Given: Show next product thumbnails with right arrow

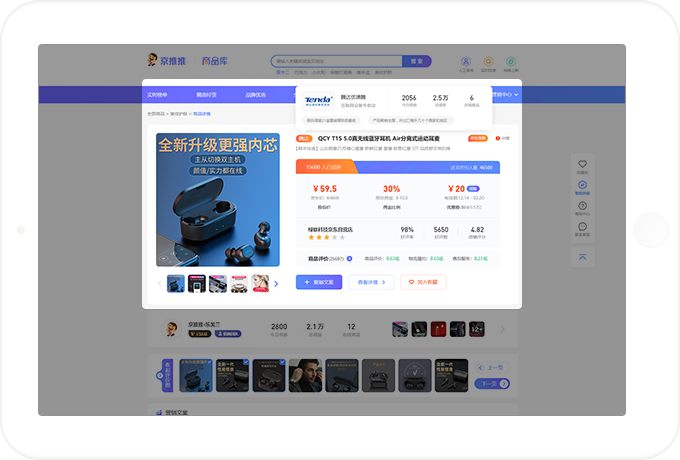Looking at the screenshot, I should (x=276, y=283).
